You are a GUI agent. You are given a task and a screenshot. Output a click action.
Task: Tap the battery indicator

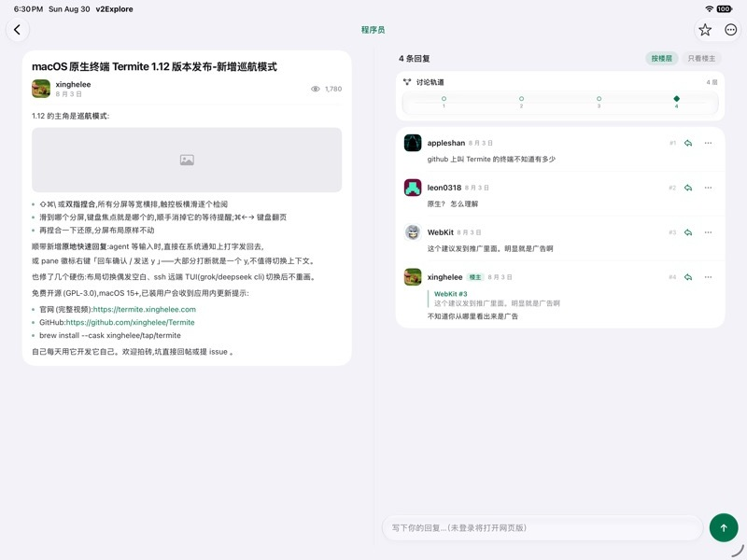[x=725, y=8]
